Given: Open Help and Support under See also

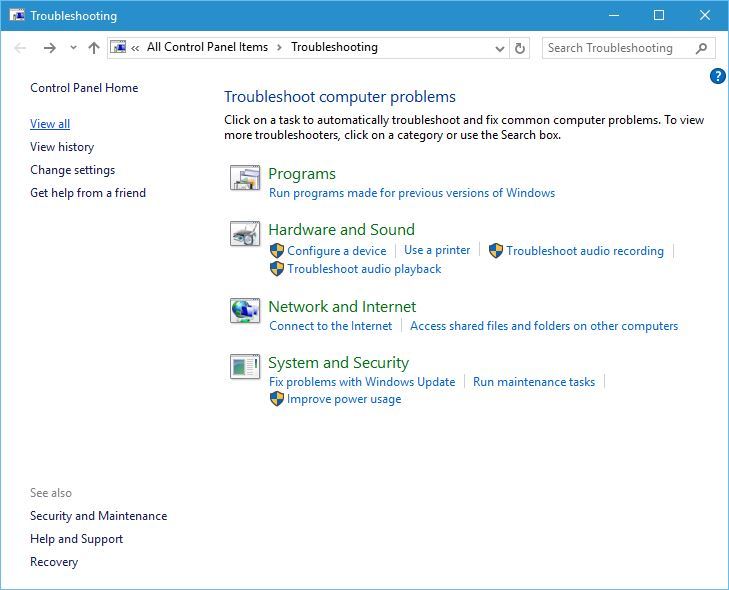Looking at the screenshot, I should click(x=77, y=539).
